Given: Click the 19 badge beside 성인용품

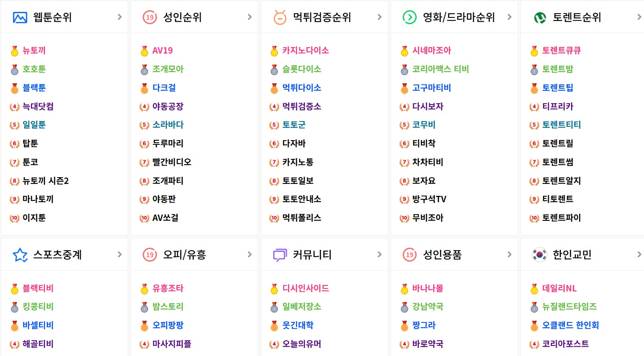Looking at the screenshot, I should point(409,255).
